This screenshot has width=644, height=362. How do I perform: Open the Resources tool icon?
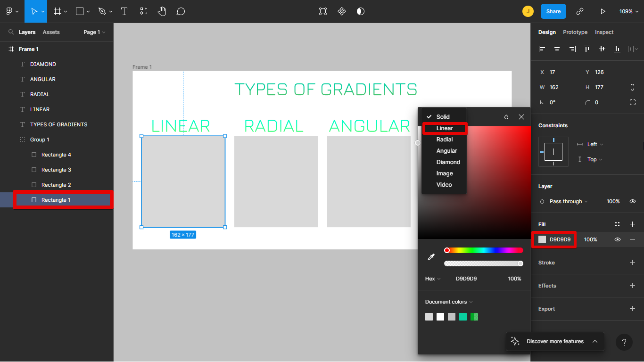pyautogui.click(x=144, y=11)
